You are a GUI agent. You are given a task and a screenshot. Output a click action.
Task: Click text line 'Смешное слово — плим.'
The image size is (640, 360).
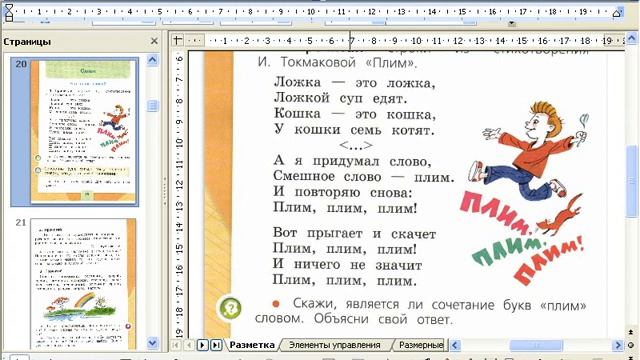tap(363, 177)
